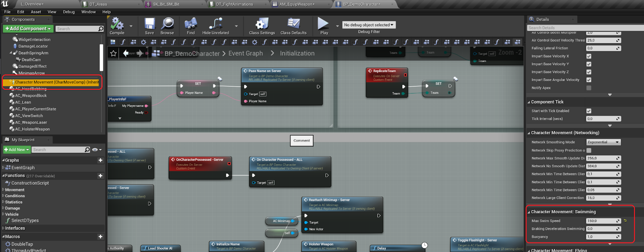The width and height of the screenshot is (644, 252).
Task: Click Tick Interval value field
Action: coord(603,119)
